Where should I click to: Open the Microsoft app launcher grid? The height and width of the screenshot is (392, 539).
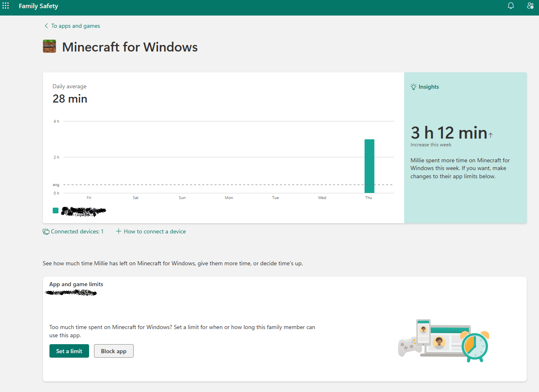pos(5,5)
